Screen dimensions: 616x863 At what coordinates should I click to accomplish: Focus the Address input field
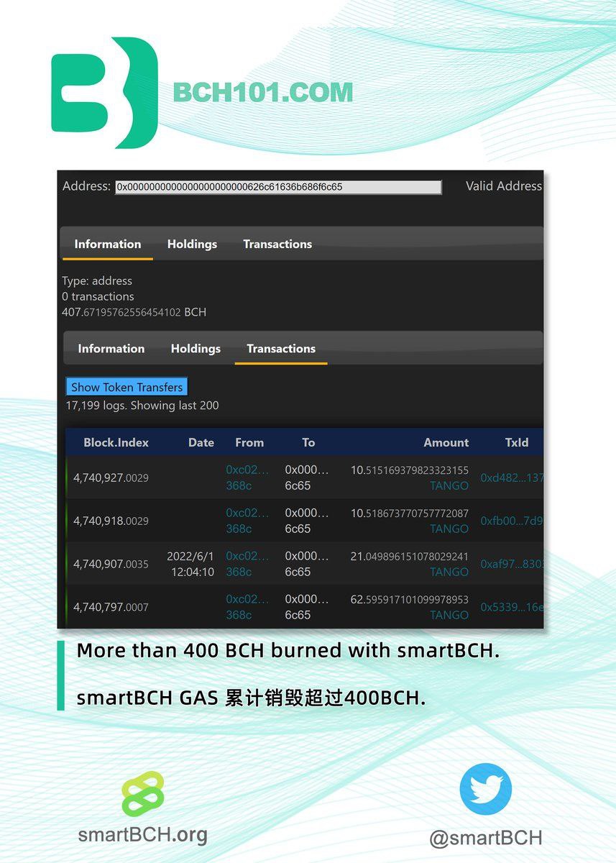point(278,187)
